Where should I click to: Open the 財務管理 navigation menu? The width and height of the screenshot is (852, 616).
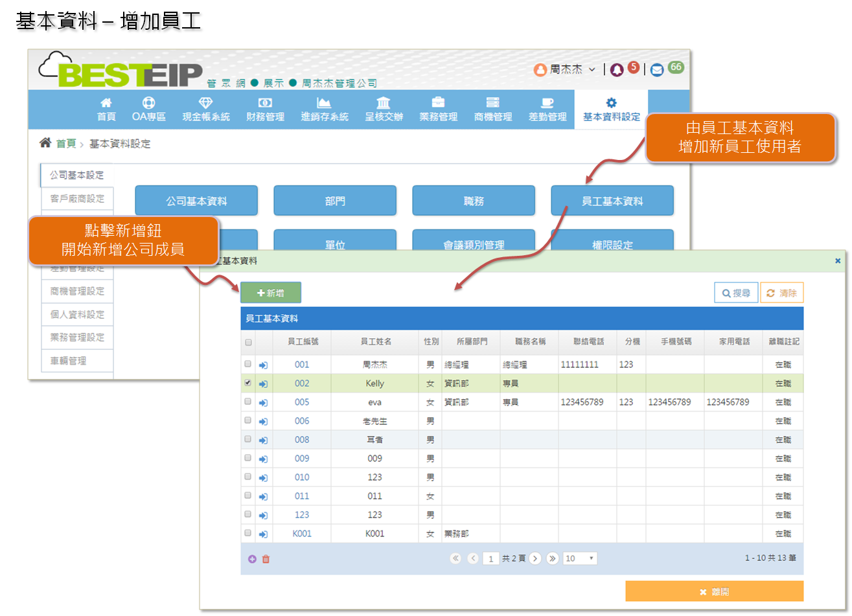[265, 109]
